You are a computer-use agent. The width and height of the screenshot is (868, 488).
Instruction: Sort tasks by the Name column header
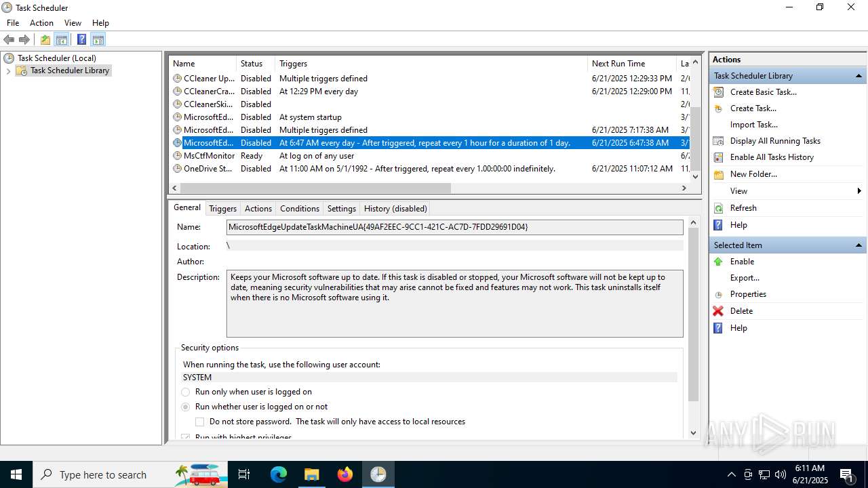[202, 64]
